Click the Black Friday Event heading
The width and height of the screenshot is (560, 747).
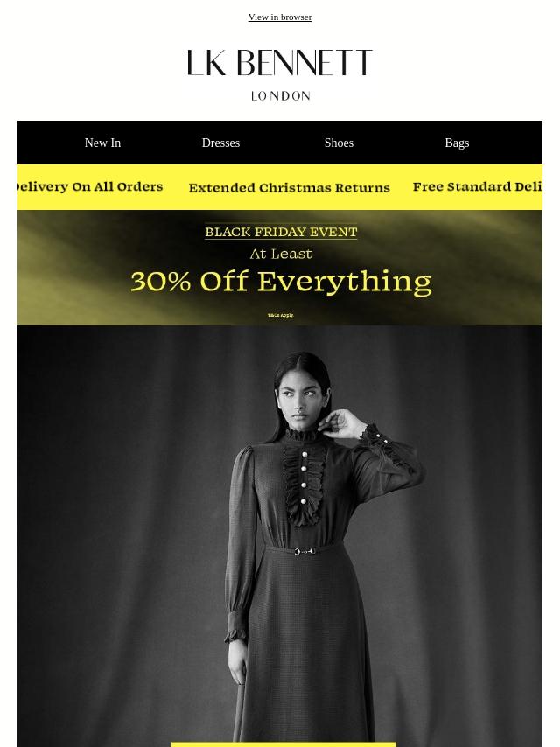pyautogui.click(x=281, y=232)
